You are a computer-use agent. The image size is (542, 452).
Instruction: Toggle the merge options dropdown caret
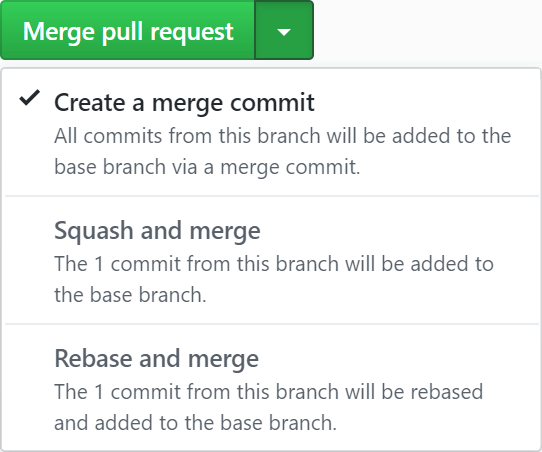point(284,30)
